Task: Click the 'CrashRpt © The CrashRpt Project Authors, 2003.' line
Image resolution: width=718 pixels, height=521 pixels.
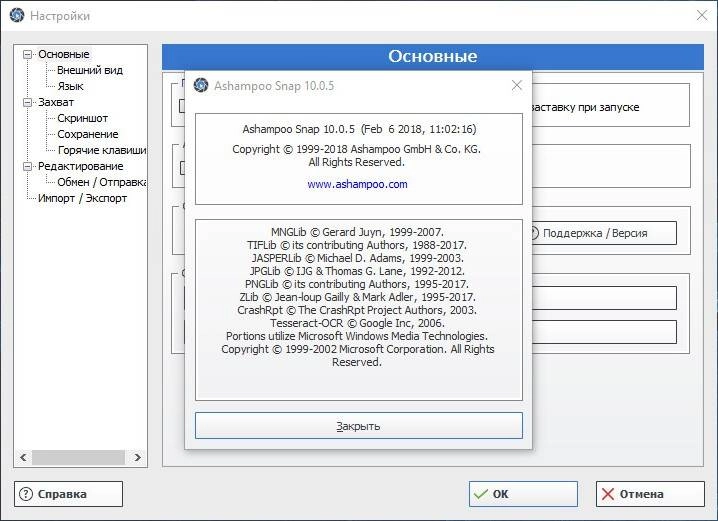Action: tap(357, 310)
